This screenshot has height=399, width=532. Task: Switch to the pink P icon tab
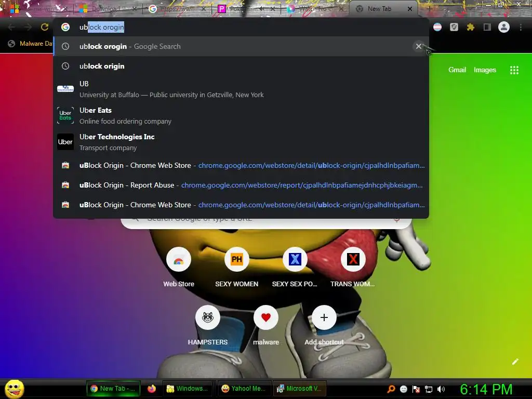[x=245, y=9]
